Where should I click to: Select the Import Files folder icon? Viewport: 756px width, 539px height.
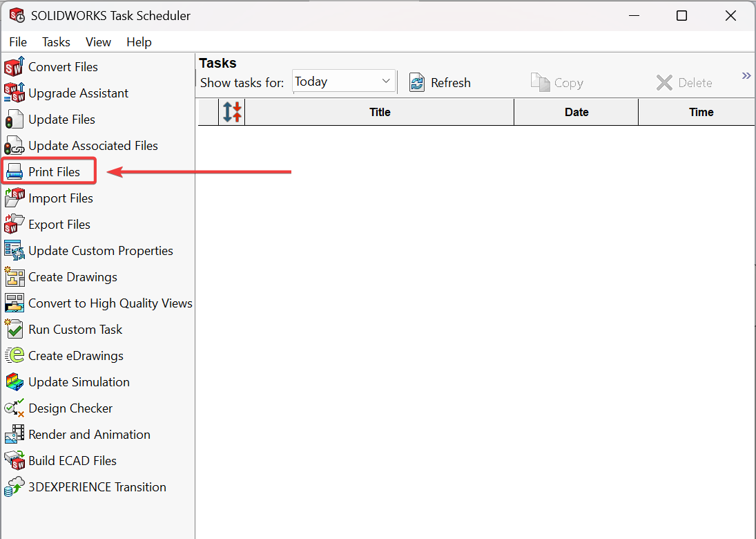click(14, 198)
